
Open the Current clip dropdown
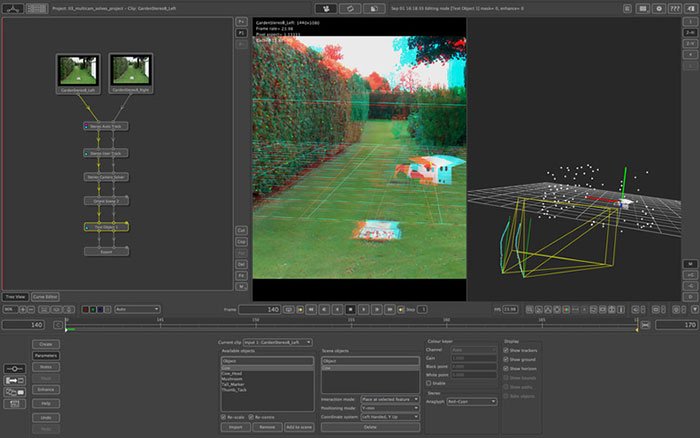[x=277, y=342]
